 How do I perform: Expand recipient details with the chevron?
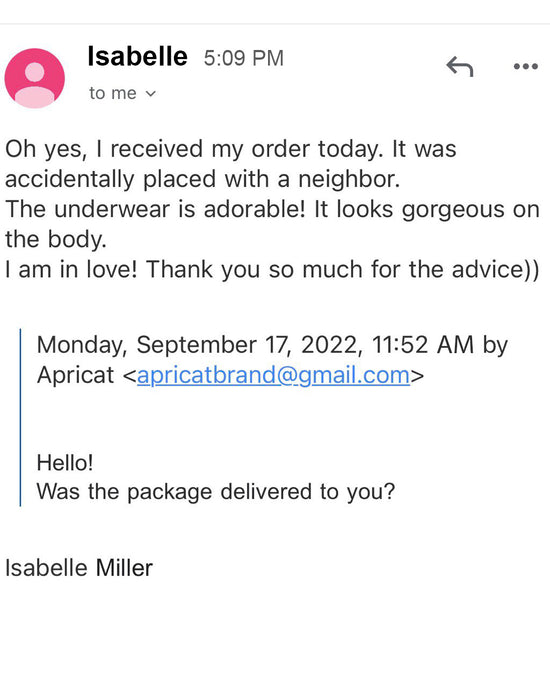click(x=151, y=93)
